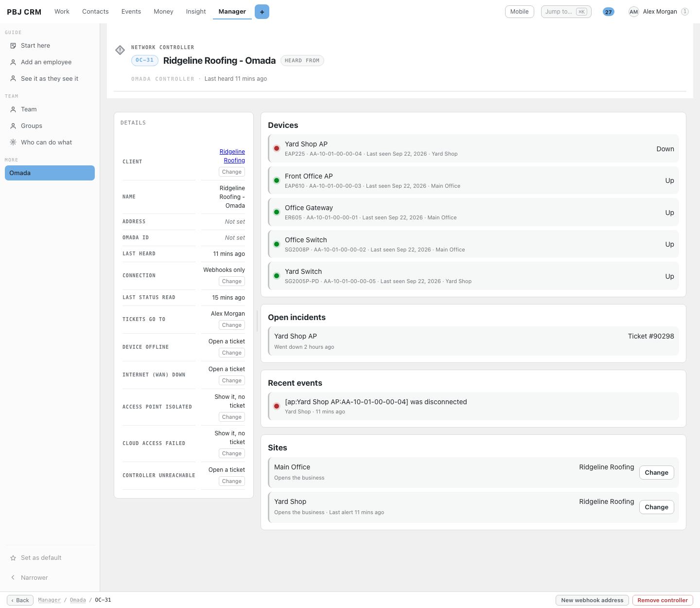This screenshot has width=700, height=608.
Task: Click the Set as default star icon
Action: (x=13, y=558)
